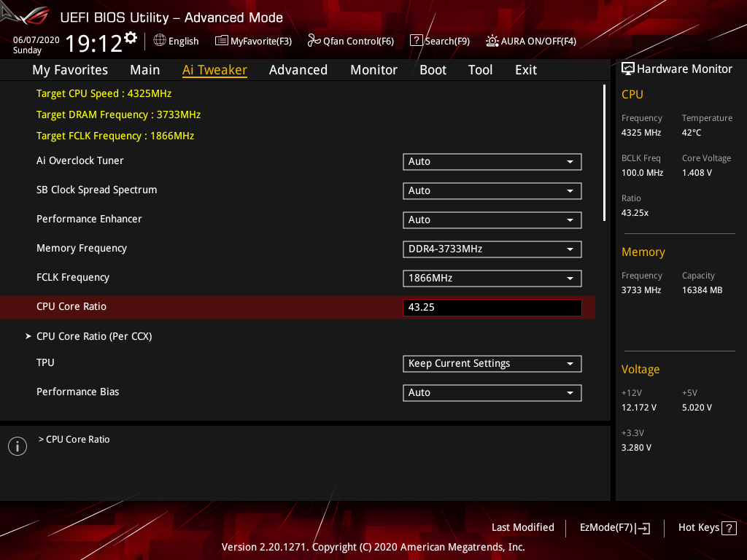This screenshot has width=747, height=560.
Task: Click the Hardware Monitor screen icon
Action: 628,69
